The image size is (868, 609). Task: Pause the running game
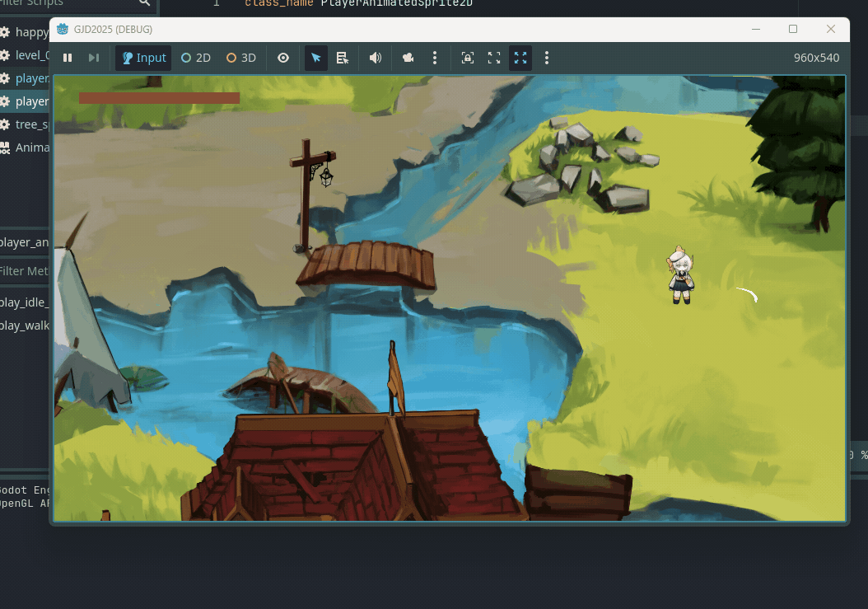pyautogui.click(x=68, y=58)
